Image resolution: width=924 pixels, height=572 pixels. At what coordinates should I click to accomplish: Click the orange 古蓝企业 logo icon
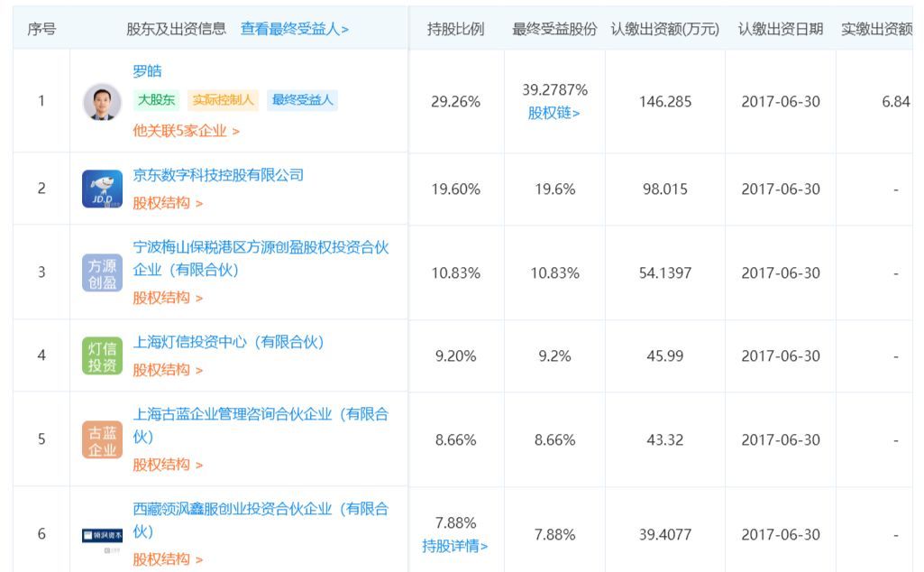[x=102, y=439]
